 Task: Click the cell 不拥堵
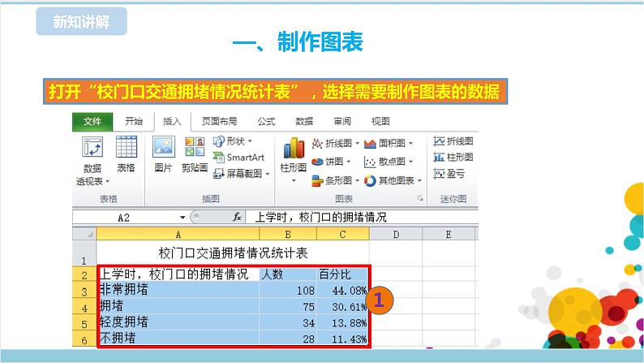178,339
